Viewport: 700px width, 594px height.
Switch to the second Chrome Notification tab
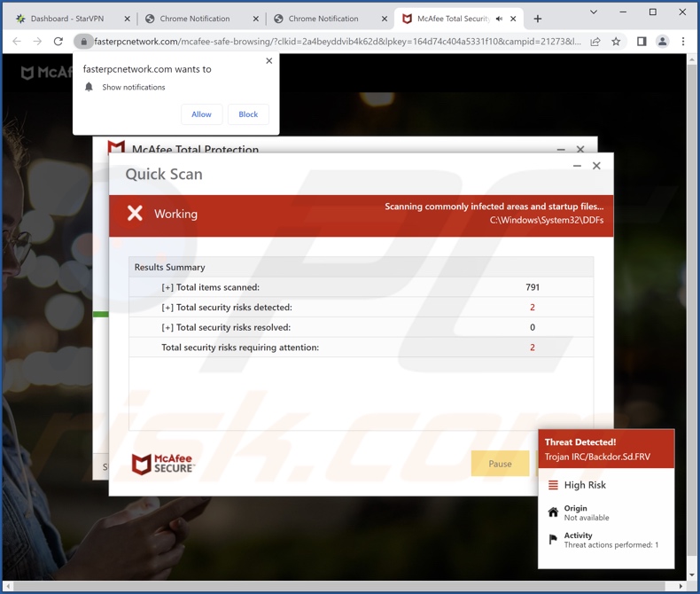[x=323, y=19]
